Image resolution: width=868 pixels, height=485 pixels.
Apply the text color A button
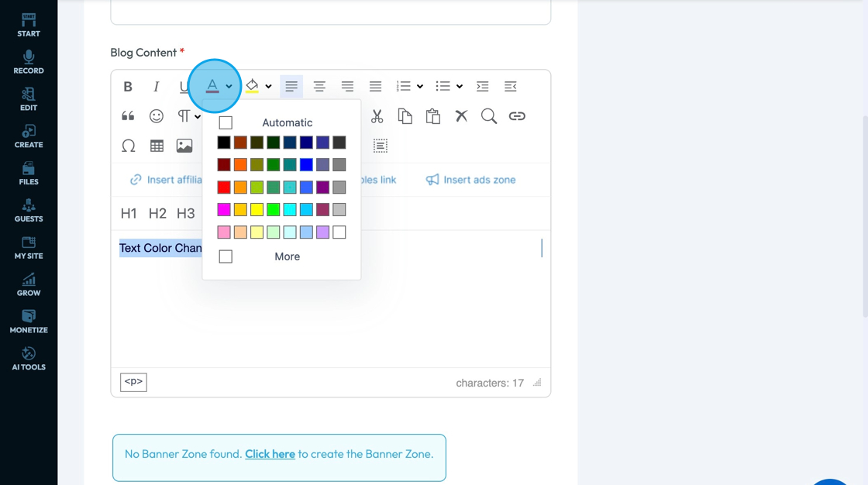212,86
